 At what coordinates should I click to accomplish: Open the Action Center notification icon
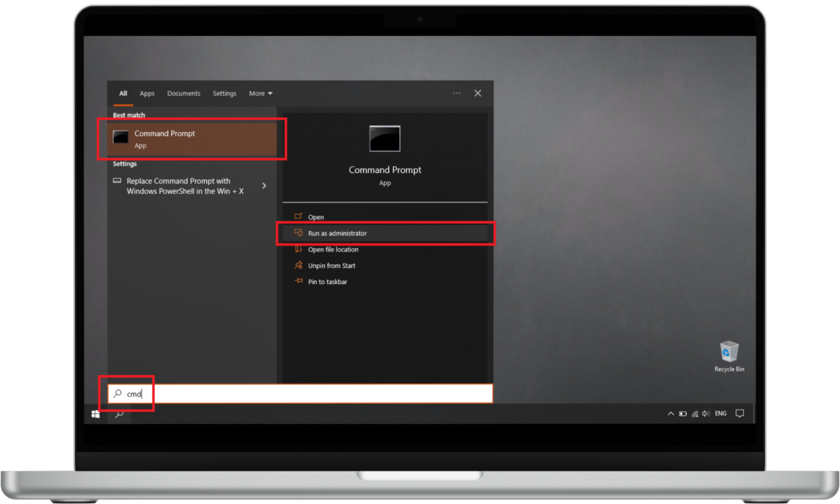pyautogui.click(x=740, y=414)
